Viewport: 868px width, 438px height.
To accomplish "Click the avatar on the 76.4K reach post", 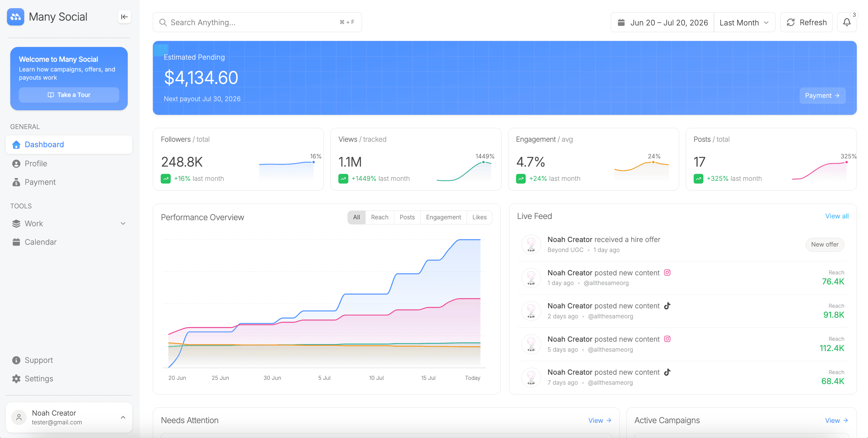I will click(x=531, y=278).
